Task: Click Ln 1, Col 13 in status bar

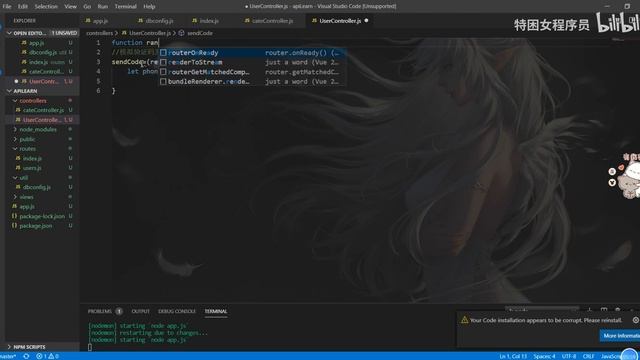Action: pos(513,356)
